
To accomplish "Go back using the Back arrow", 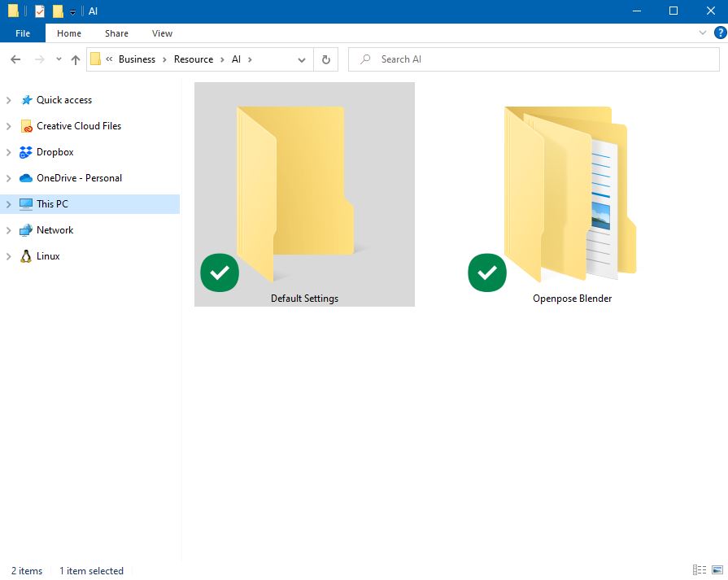I will (15, 59).
